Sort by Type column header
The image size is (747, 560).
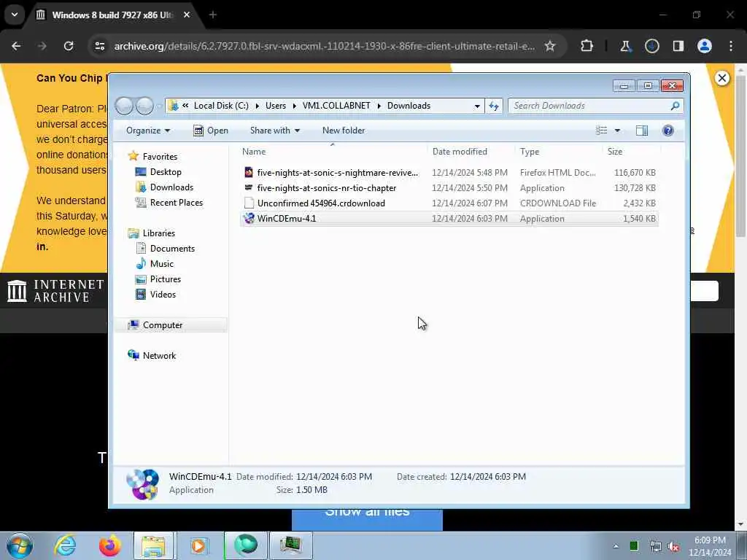coord(559,152)
